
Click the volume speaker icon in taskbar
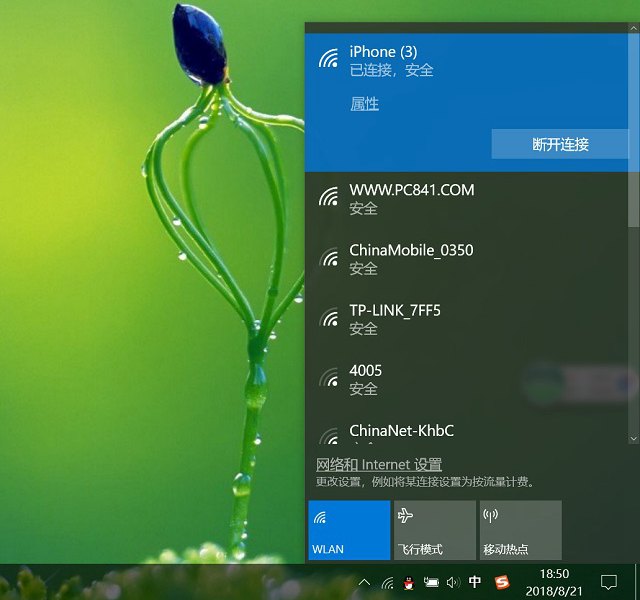453,582
